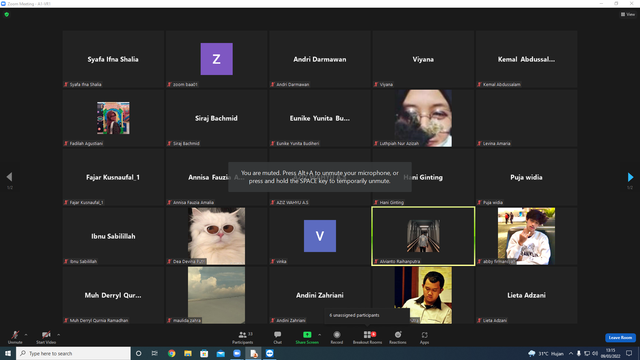
Task: Open Breakout Rooms
Action: [367, 337]
